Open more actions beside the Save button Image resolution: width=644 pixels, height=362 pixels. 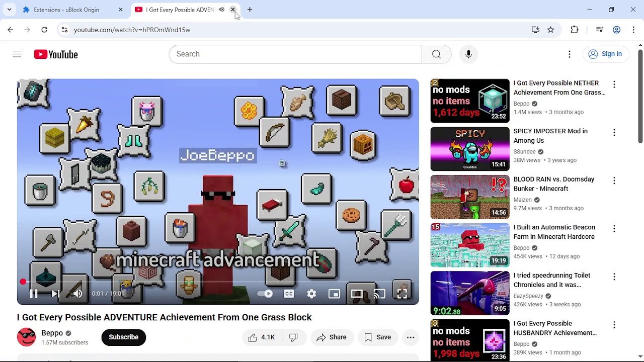pos(411,337)
